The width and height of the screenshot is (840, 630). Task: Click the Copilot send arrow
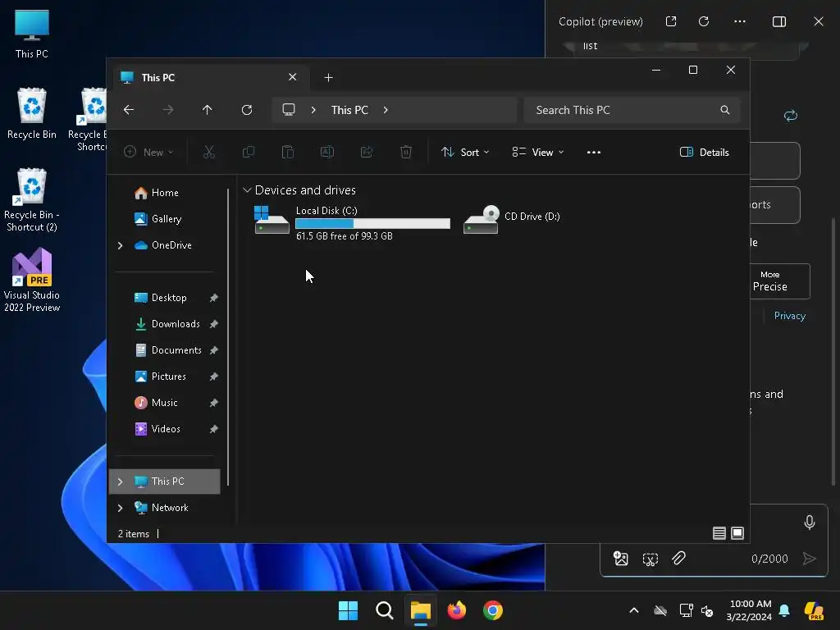(x=810, y=559)
